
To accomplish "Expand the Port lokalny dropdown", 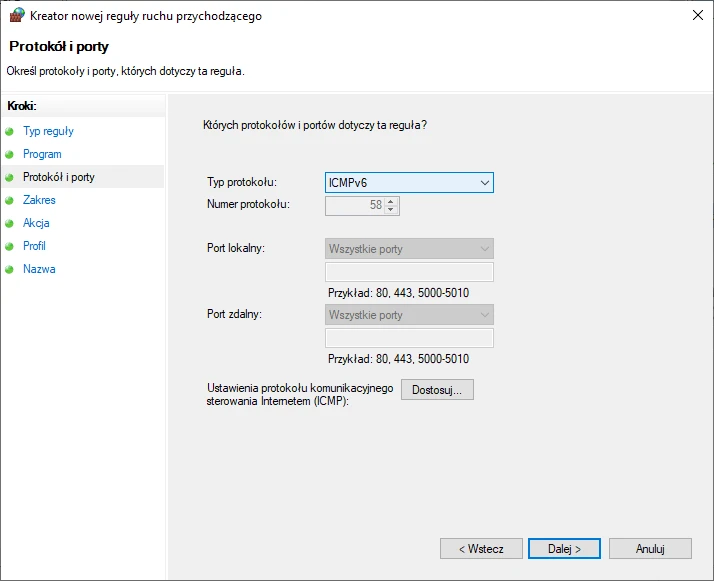I will (409, 249).
